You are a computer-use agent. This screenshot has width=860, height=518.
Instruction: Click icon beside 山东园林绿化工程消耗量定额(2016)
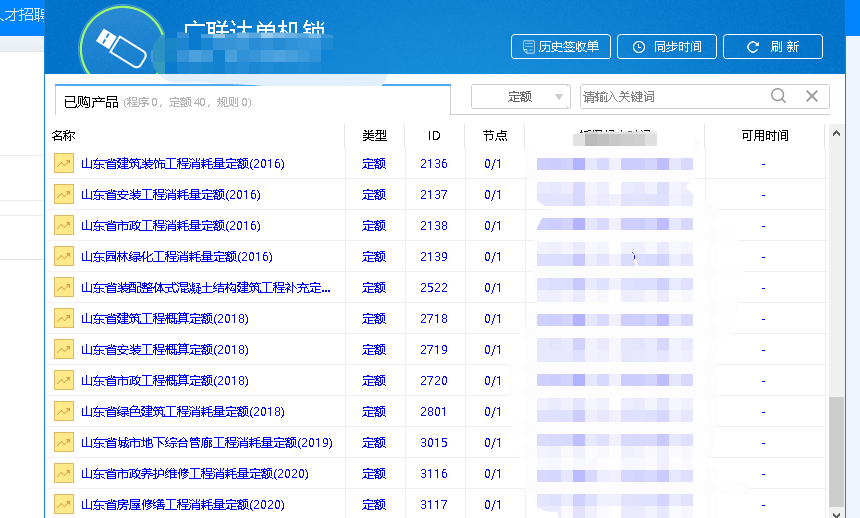coord(64,256)
